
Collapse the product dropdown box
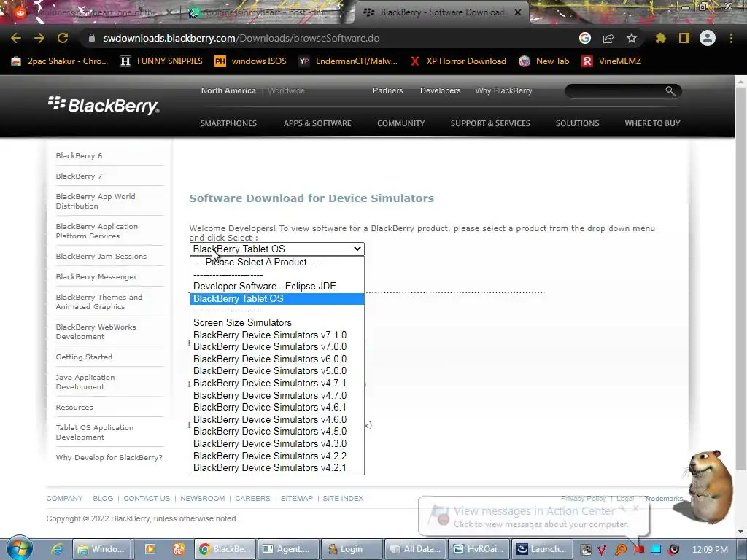click(276, 249)
